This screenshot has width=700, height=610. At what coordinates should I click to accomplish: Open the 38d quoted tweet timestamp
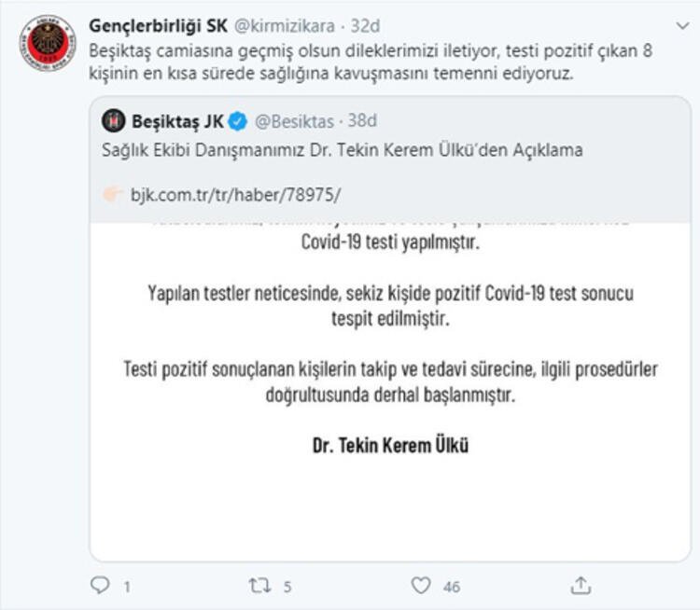360,121
